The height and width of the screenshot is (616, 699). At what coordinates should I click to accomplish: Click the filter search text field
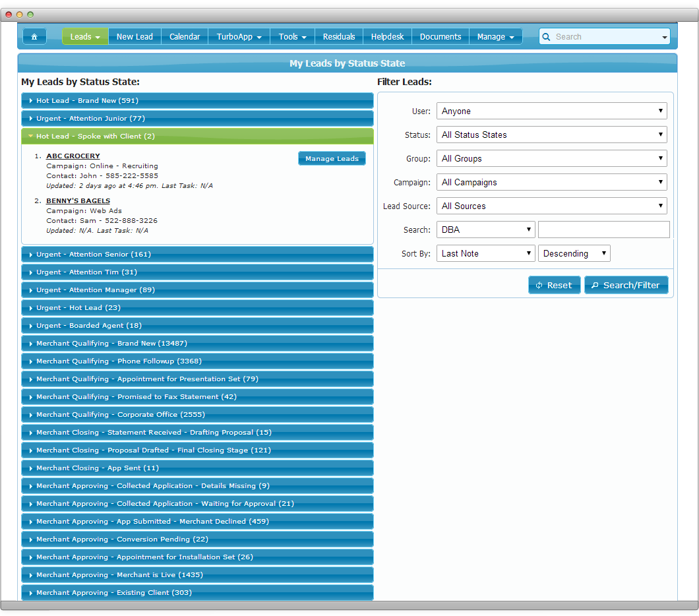(x=603, y=230)
